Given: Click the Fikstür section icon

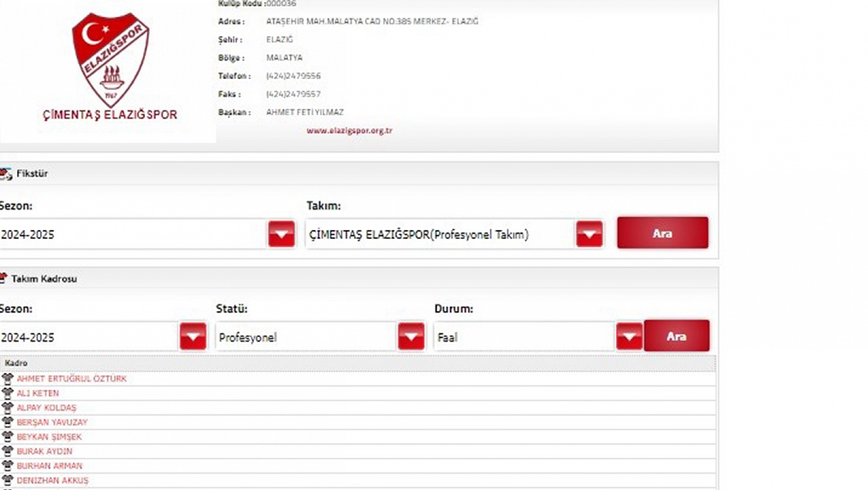Looking at the screenshot, I should (6, 174).
